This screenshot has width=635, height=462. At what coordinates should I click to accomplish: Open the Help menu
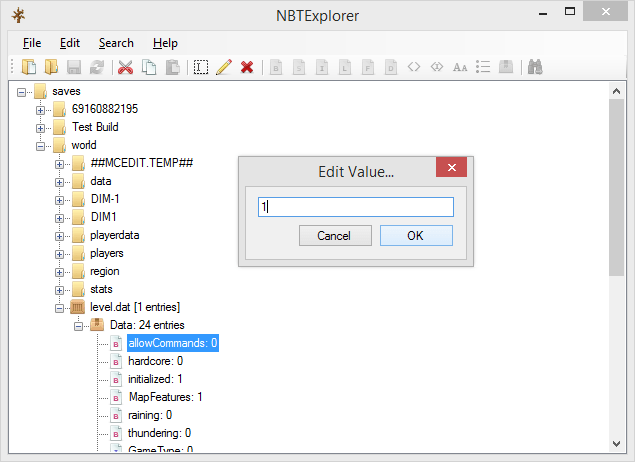pyautogui.click(x=165, y=43)
